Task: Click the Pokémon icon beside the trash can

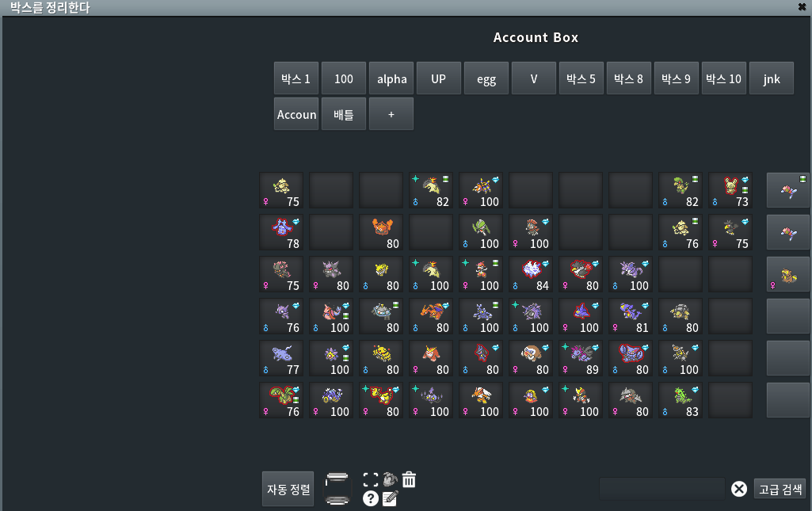Action: 390,479
